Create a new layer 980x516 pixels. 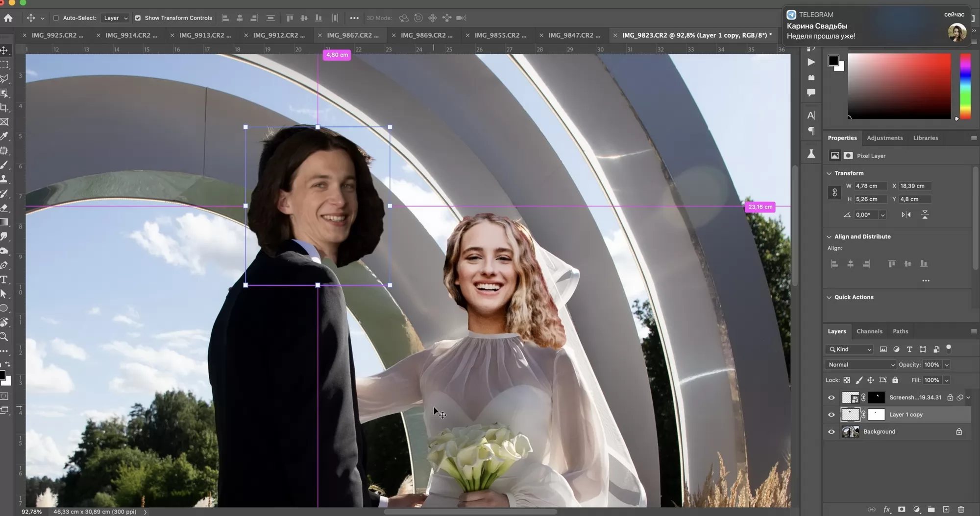(x=946, y=510)
